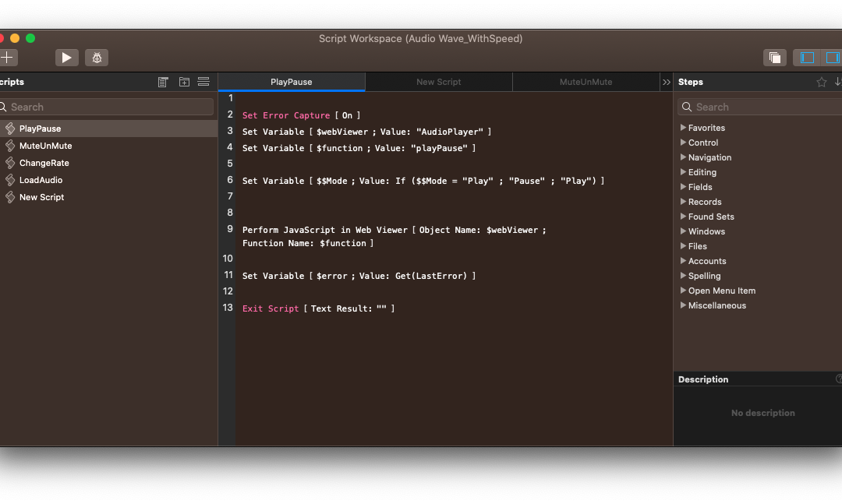
Task: Click the PlayPause script icon
Action: 10,129
